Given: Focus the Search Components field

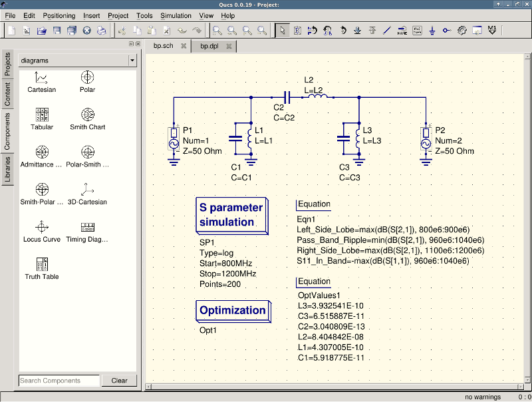Looking at the screenshot, I should click(x=59, y=381).
